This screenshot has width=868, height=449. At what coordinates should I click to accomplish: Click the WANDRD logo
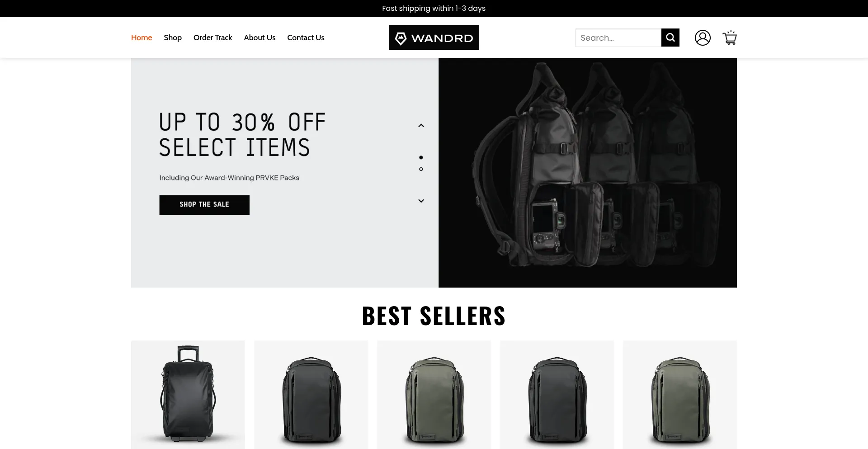434,38
